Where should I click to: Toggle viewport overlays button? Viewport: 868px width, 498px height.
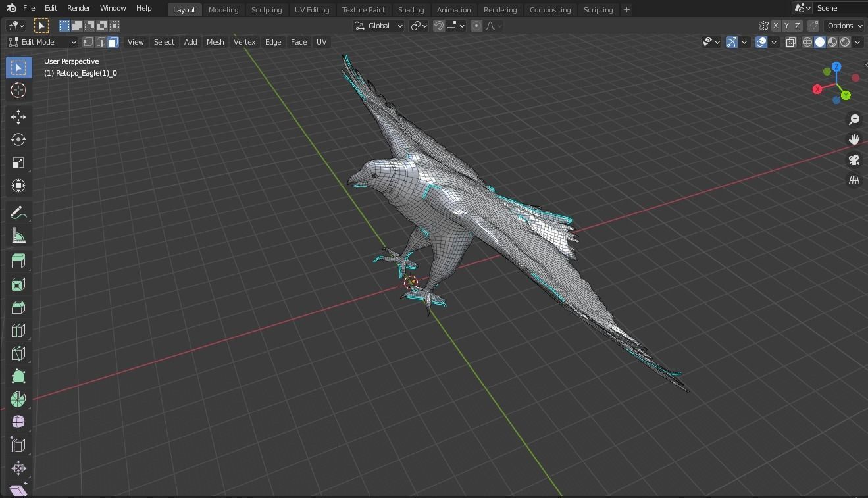[761, 42]
